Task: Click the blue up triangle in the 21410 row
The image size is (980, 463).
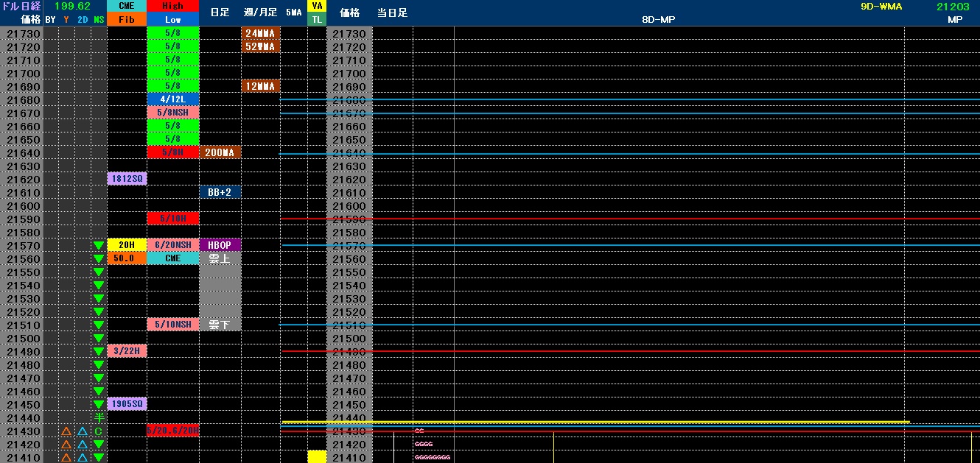Action: (x=83, y=457)
